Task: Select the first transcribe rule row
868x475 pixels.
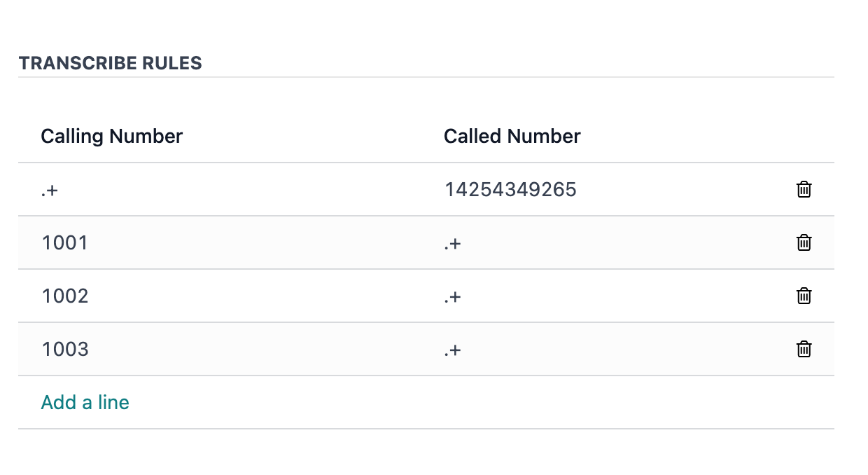Action: click(x=426, y=189)
